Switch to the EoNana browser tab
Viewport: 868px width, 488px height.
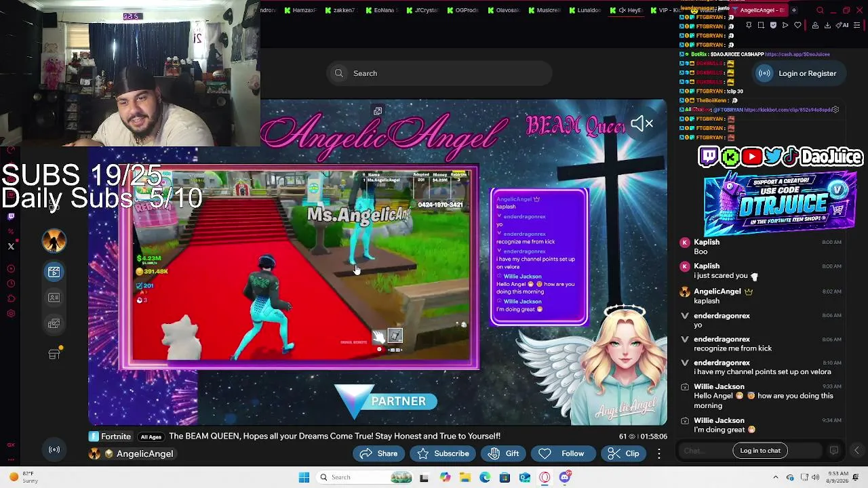click(x=382, y=10)
